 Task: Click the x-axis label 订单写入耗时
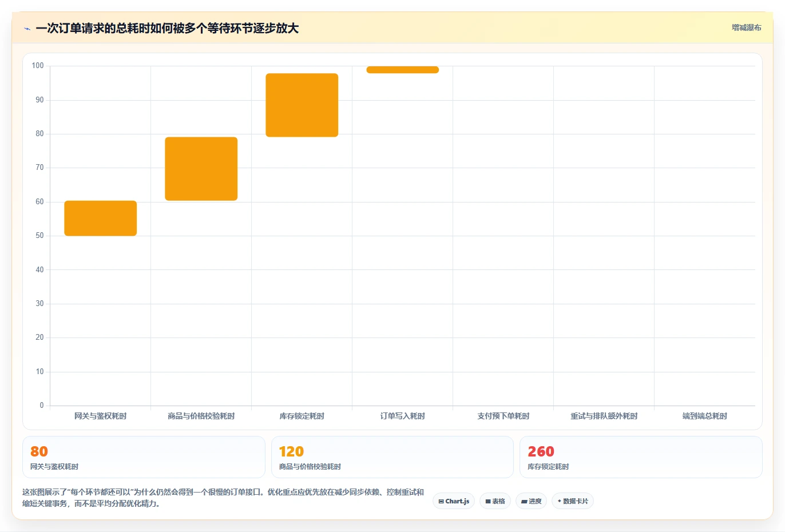(403, 416)
